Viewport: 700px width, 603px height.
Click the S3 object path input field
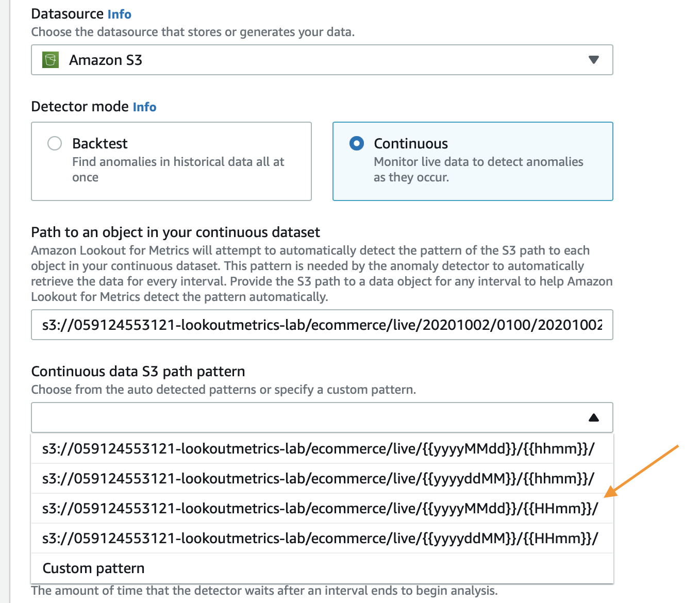322,325
